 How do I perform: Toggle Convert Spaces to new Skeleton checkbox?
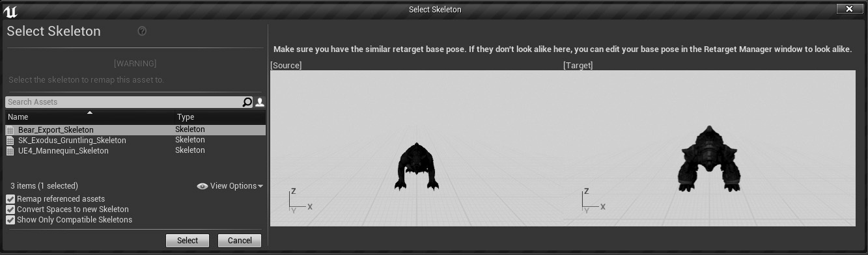point(10,209)
